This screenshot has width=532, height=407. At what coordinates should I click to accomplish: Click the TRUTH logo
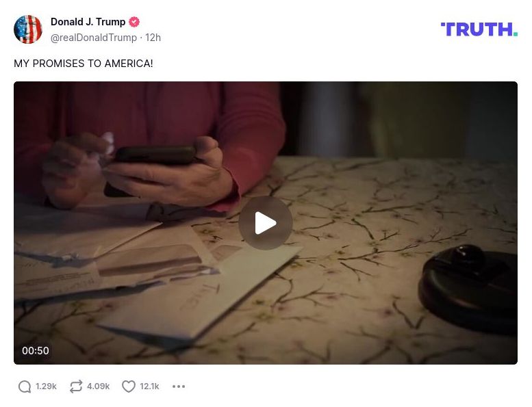click(479, 29)
